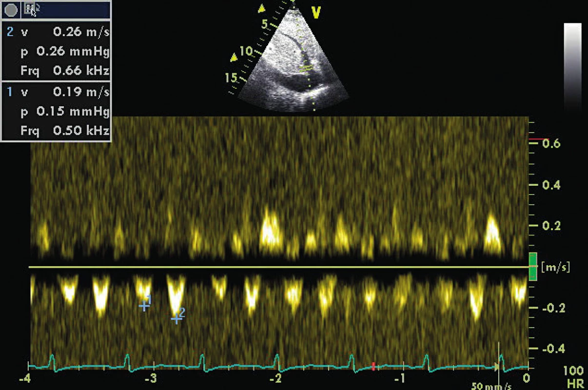Click the depth label 5 on sector scale
The height and width of the screenshot is (390, 588).
(265, 24)
